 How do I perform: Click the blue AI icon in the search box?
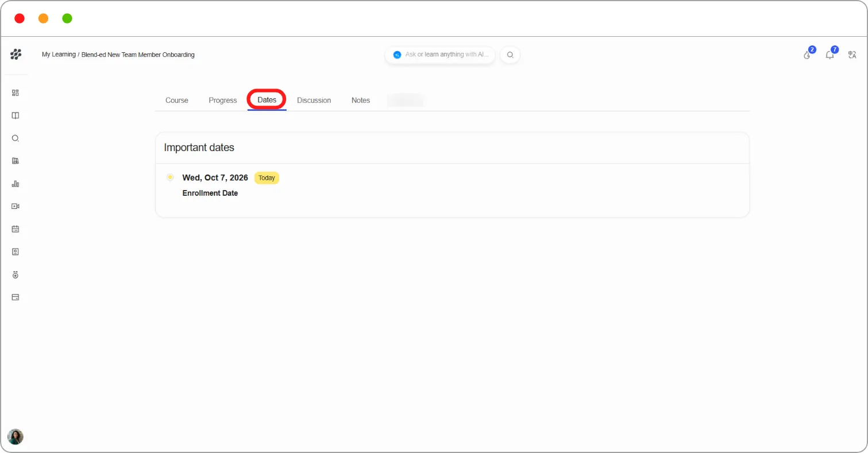[x=397, y=55]
